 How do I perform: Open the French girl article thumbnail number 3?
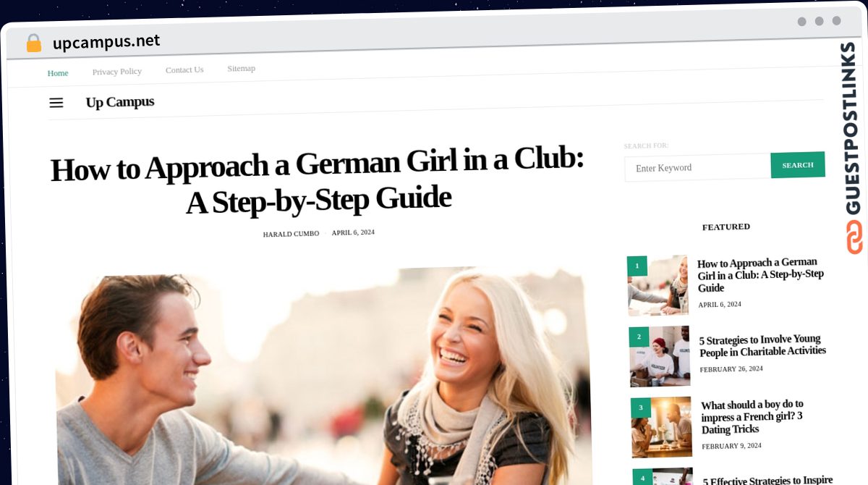pyautogui.click(x=662, y=427)
